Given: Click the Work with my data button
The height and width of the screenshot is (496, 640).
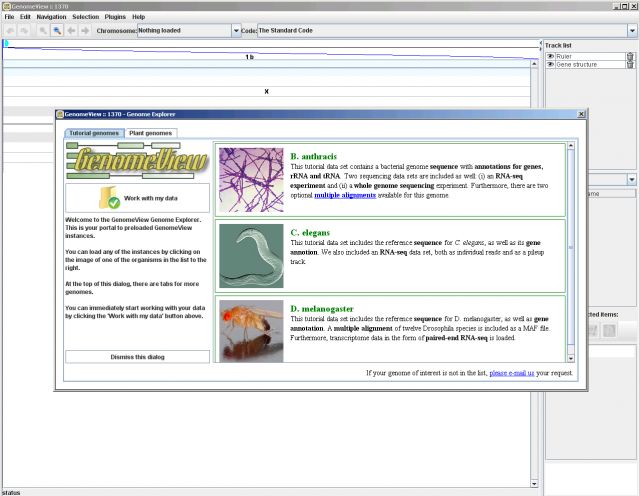Looking at the screenshot, I should point(138,198).
